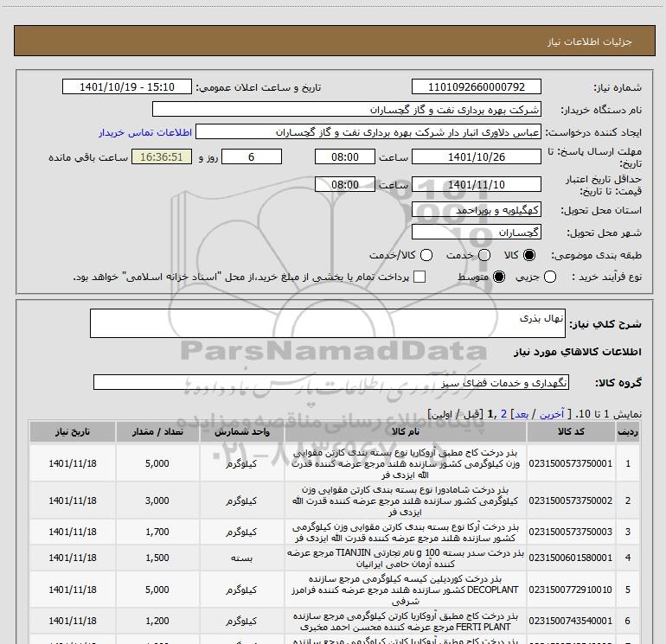Click the FERTI PLANT item name in row 6
This screenshot has width=666, height=644.
click(405, 622)
